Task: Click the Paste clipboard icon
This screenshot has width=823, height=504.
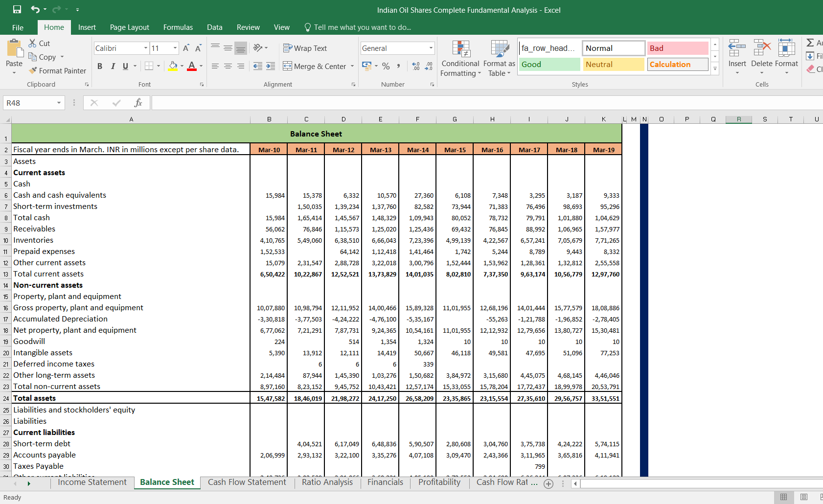Action: 15,48
